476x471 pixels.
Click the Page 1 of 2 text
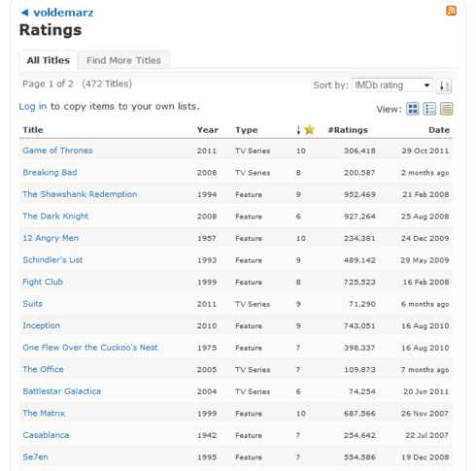pyautogui.click(x=48, y=84)
